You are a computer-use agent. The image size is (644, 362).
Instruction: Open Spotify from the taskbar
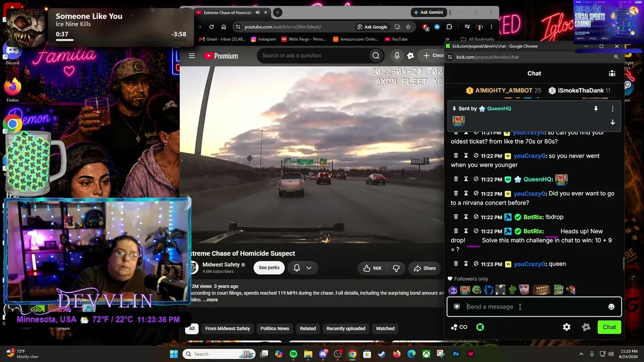tap(293, 354)
